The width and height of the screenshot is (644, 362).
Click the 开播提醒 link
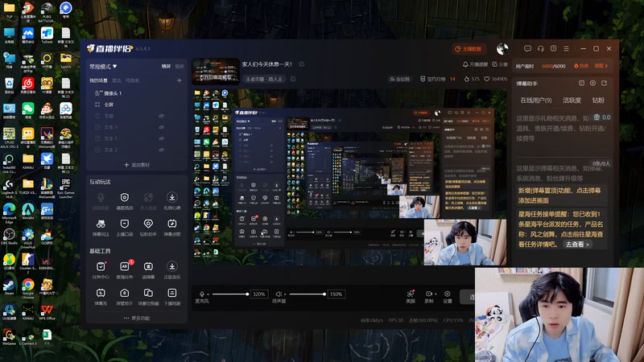475,64
